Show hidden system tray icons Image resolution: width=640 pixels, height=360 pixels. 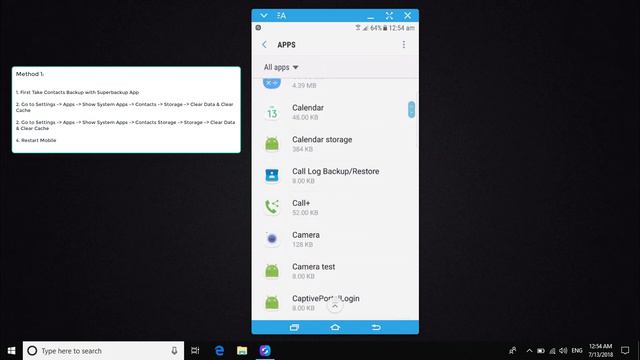529,351
